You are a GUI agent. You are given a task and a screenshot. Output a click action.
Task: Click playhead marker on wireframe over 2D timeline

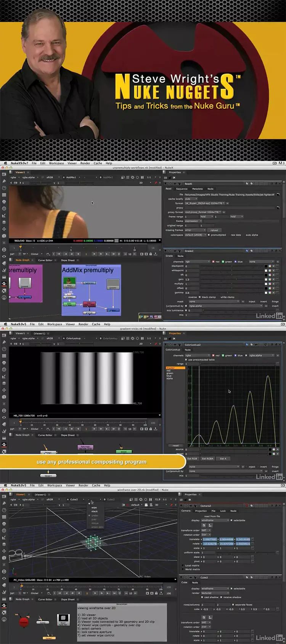(x=21, y=586)
